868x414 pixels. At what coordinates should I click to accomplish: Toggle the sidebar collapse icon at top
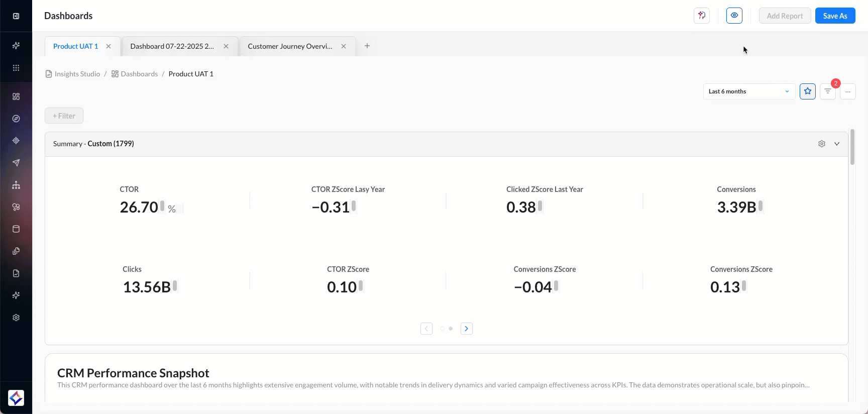click(16, 16)
